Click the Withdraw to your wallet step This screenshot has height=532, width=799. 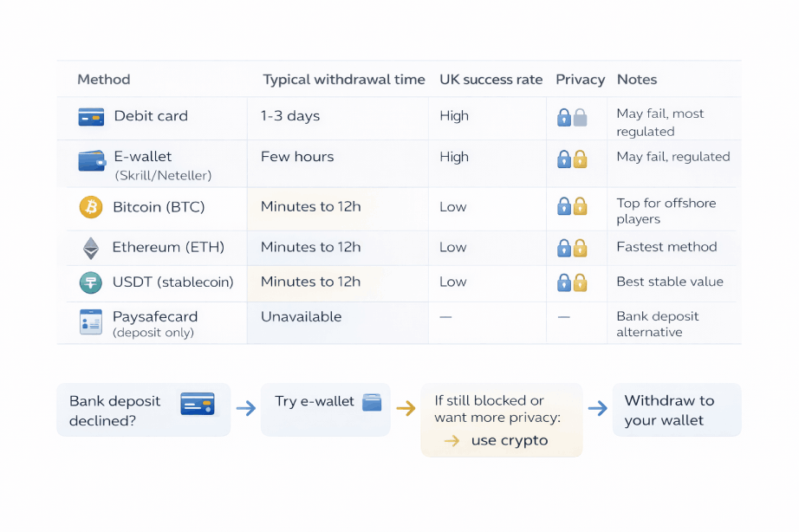[x=676, y=409]
